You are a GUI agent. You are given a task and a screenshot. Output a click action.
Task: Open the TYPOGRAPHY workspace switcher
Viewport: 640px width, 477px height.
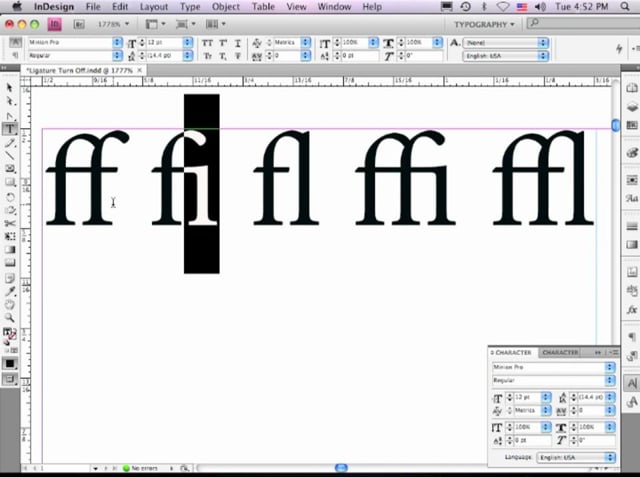pos(484,24)
